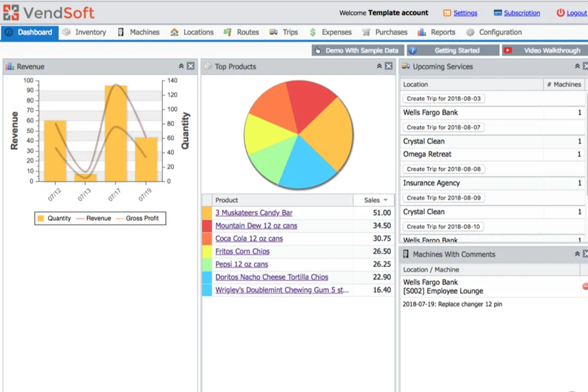Open the 3 Muskateers Candy Bar link
588x392 pixels.
click(254, 213)
